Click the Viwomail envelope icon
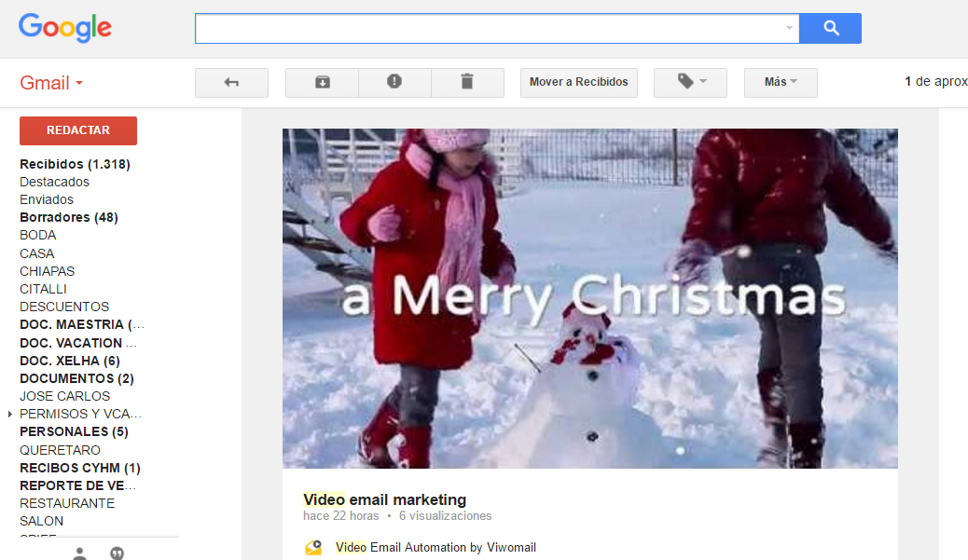This screenshot has height=560, width=968. [313, 548]
